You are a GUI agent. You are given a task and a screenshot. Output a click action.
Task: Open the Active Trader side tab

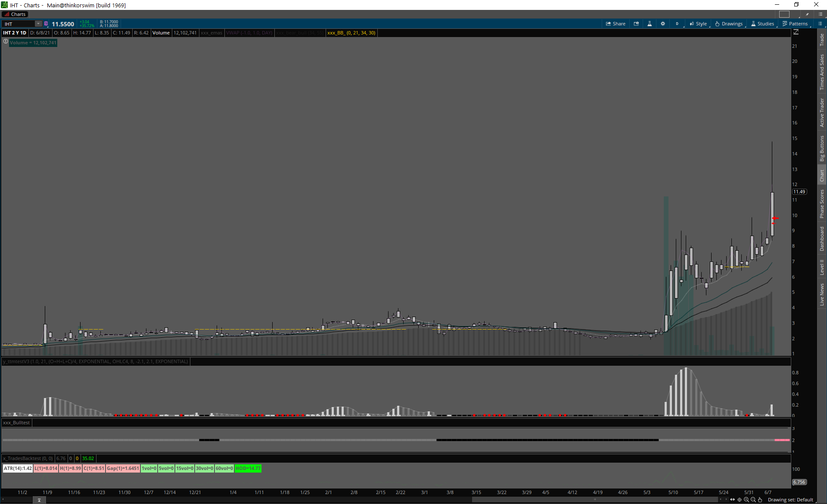(822, 112)
